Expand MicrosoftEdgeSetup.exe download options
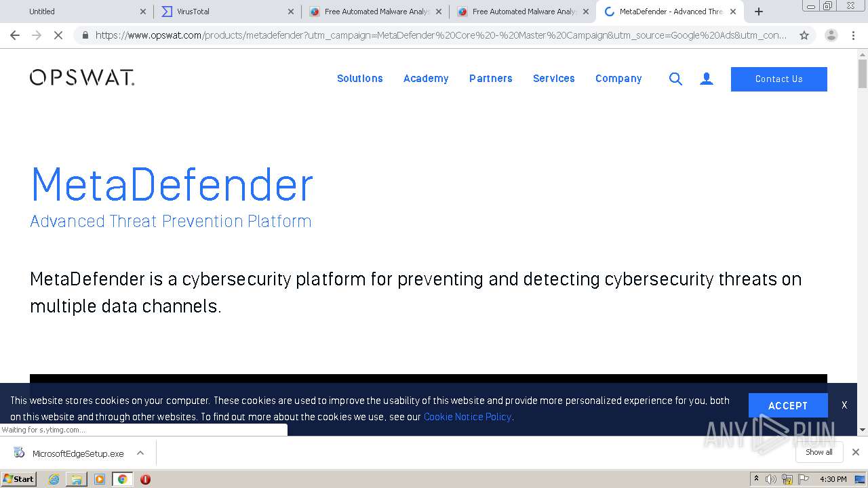This screenshot has width=868, height=488. [140, 453]
